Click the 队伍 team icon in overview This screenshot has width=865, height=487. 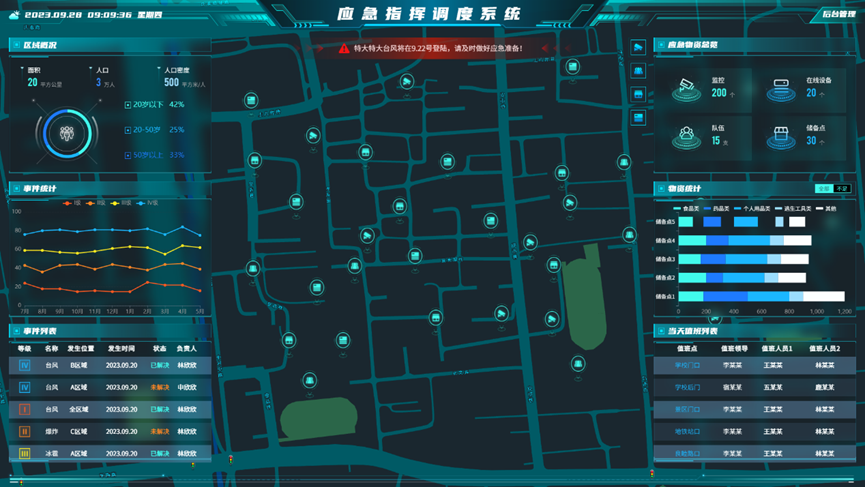(x=686, y=136)
